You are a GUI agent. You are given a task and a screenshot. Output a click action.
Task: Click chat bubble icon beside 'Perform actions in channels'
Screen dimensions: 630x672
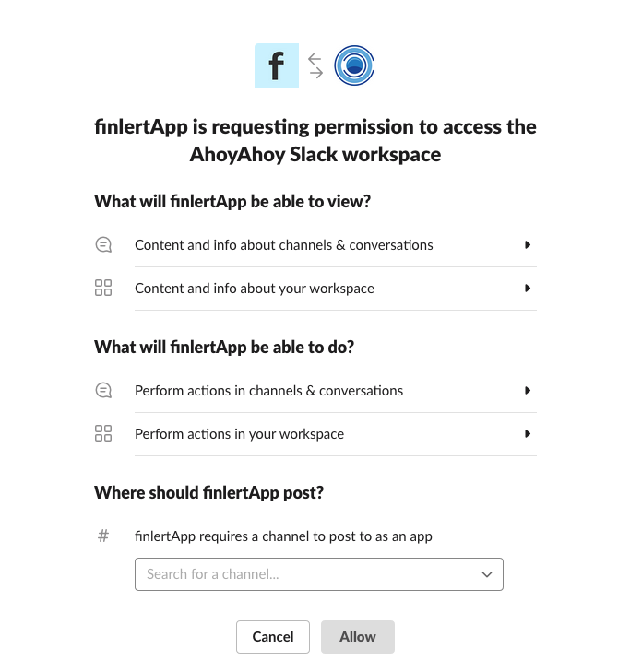tap(103, 391)
